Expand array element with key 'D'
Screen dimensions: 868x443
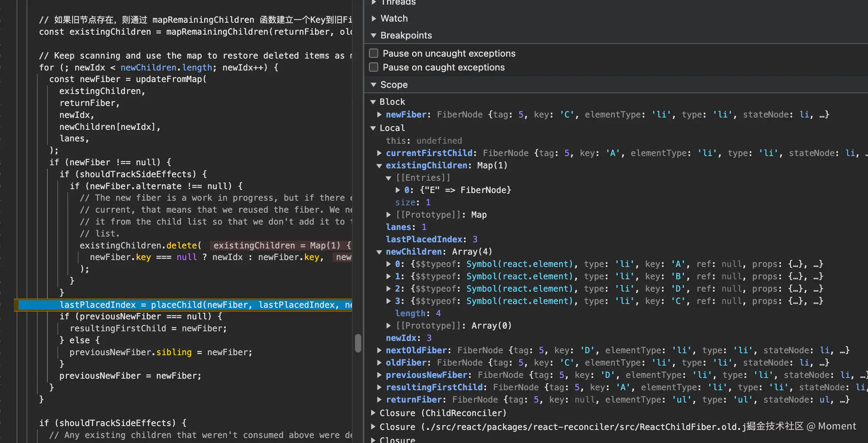click(389, 289)
